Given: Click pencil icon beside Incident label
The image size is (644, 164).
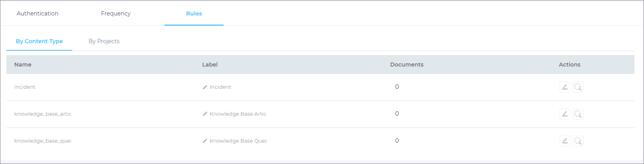Looking at the screenshot, I should (x=205, y=87).
